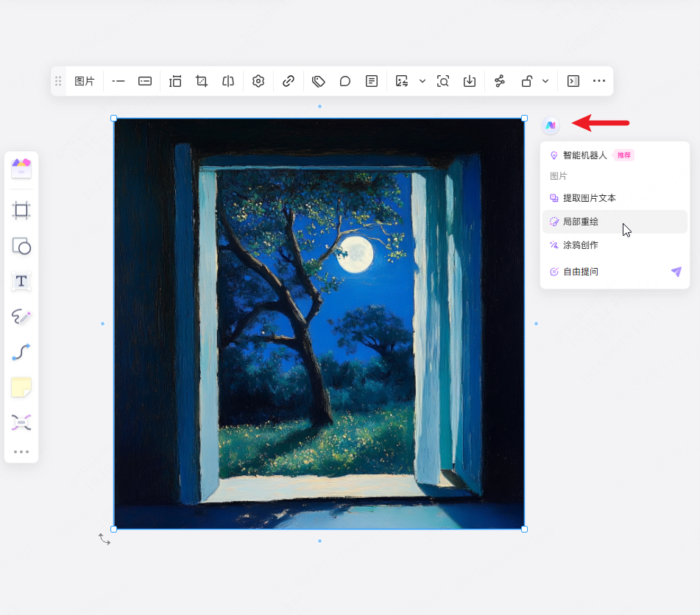Click the tag icon
Image resolution: width=700 pixels, height=615 pixels.
coord(318,81)
